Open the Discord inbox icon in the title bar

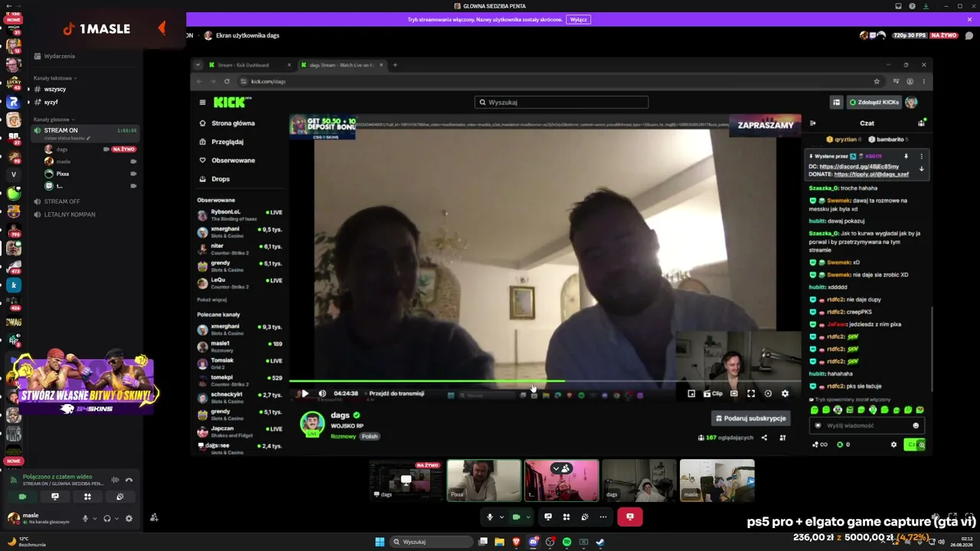pos(899,6)
